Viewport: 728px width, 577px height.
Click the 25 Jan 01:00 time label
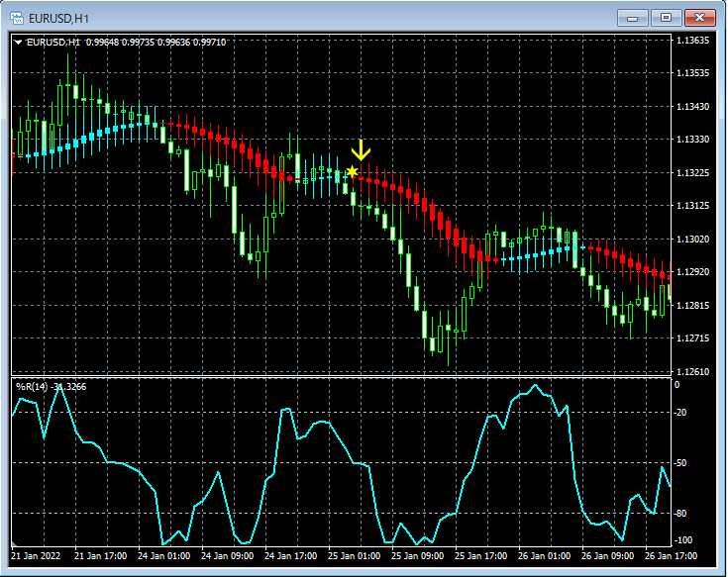[355, 555]
